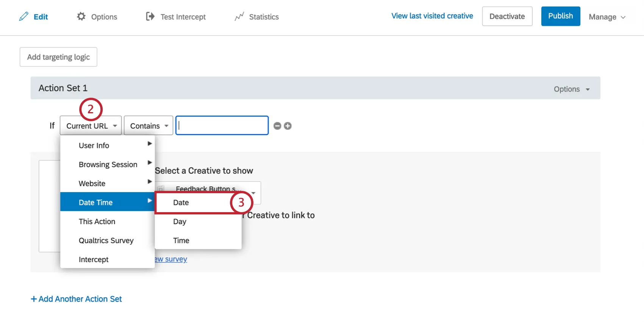Open Options via the gear icon
This screenshot has height=322, width=644.
click(81, 16)
